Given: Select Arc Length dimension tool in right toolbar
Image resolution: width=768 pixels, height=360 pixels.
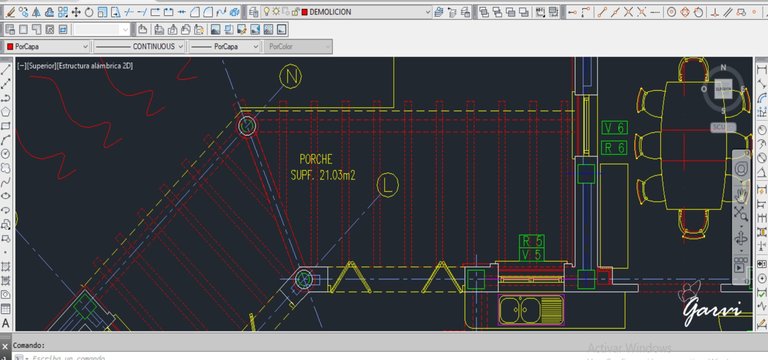Looking at the screenshot, I should pos(762,97).
